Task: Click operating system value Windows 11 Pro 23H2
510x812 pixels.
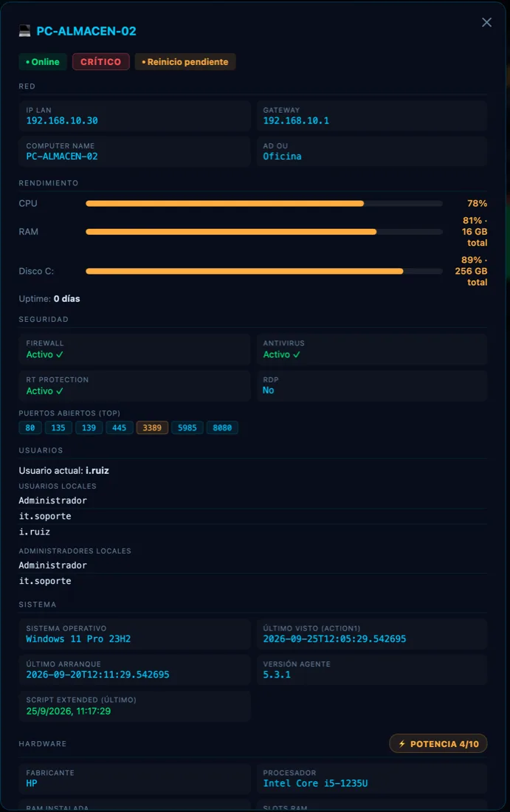Action: (x=78, y=639)
